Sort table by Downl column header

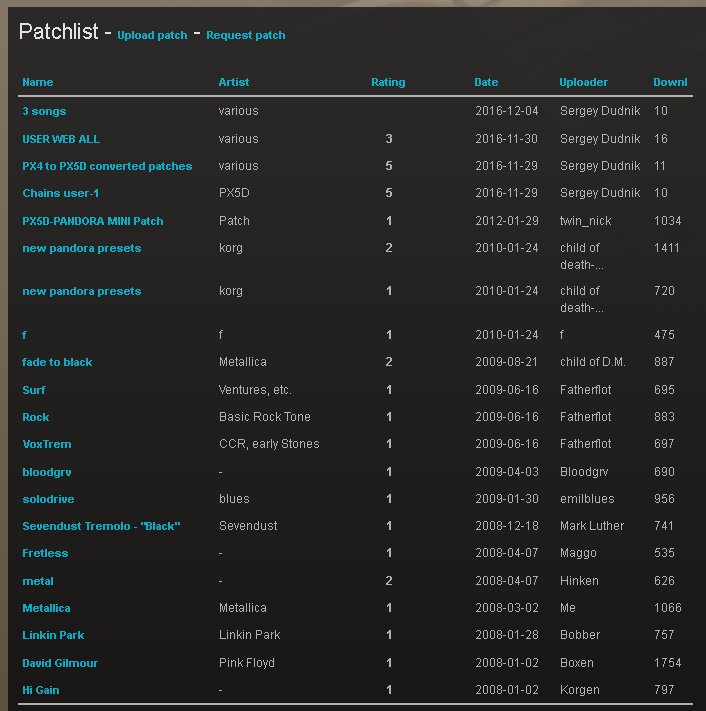[x=670, y=82]
